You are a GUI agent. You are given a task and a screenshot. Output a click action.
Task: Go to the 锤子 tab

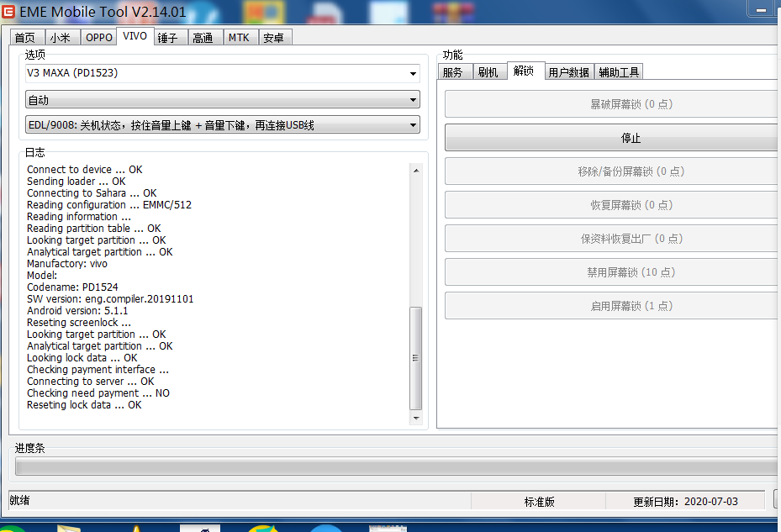(169, 37)
